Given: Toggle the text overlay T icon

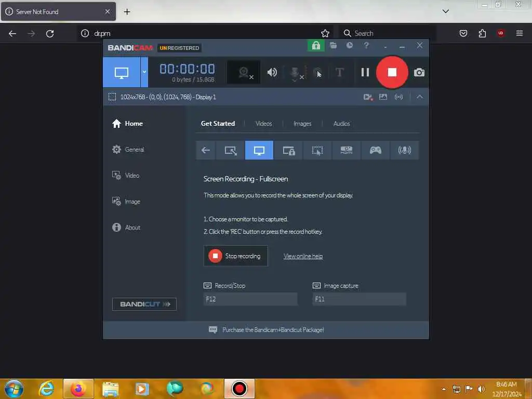Looking at the screenshot, I should click(x=339, y=72).
